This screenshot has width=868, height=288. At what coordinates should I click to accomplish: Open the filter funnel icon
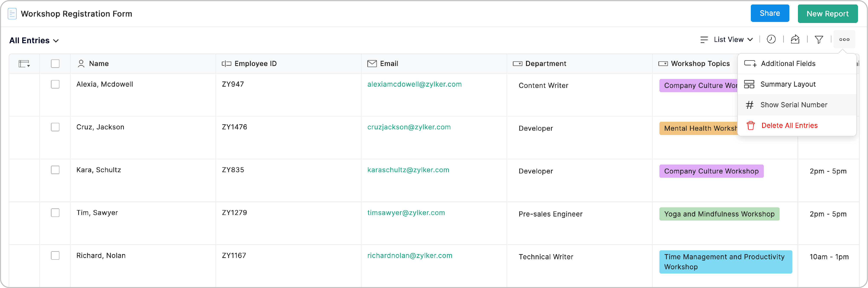click(819, 40)
